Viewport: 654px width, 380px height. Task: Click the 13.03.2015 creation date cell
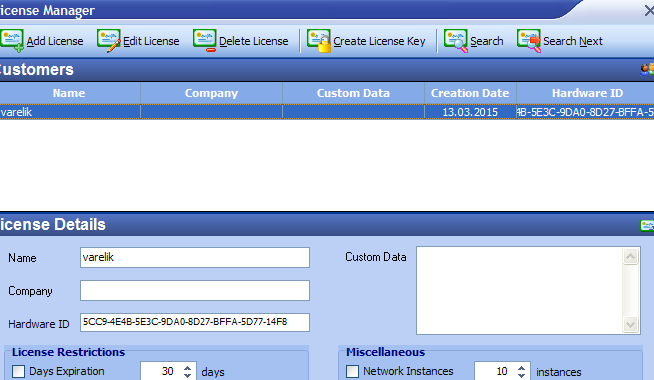tap(470, 112)
